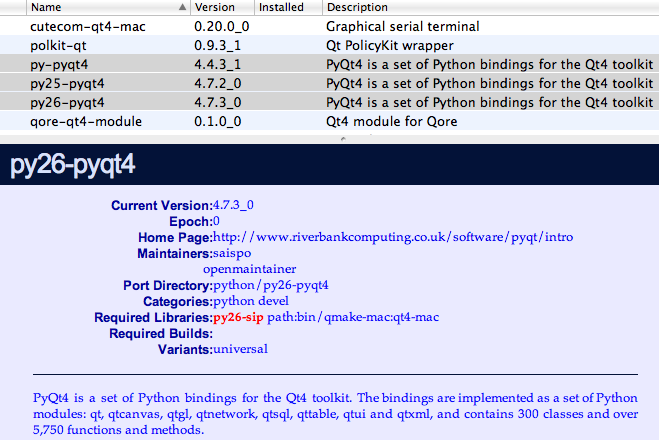Viewport: 659px width, 440px height.
Task: Click version 0.9.3_1 cell
Action: [217, 45]
